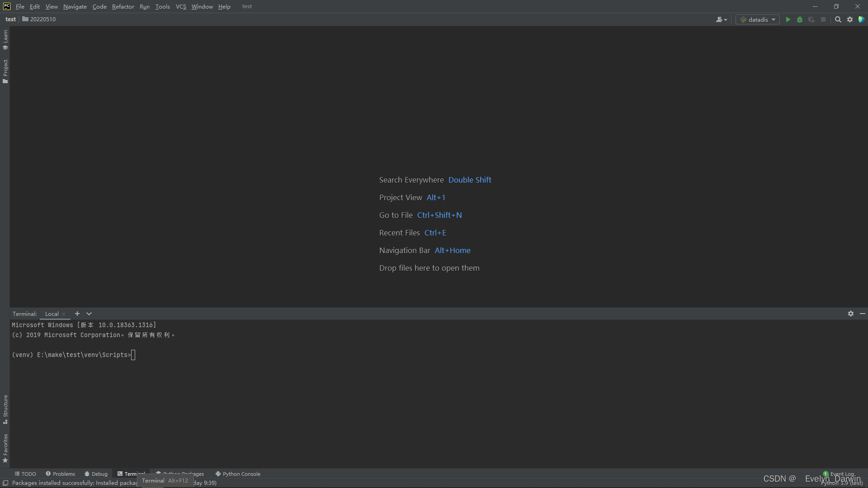Click the JetBrains Space logo icon
Image resolution: width=868 pixels, height=488 pixels.
pos(862,19)
